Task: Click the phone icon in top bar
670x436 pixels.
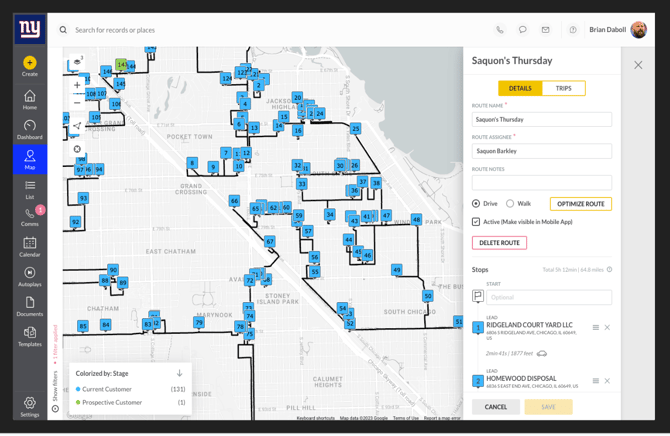Action: click(500, 29)
